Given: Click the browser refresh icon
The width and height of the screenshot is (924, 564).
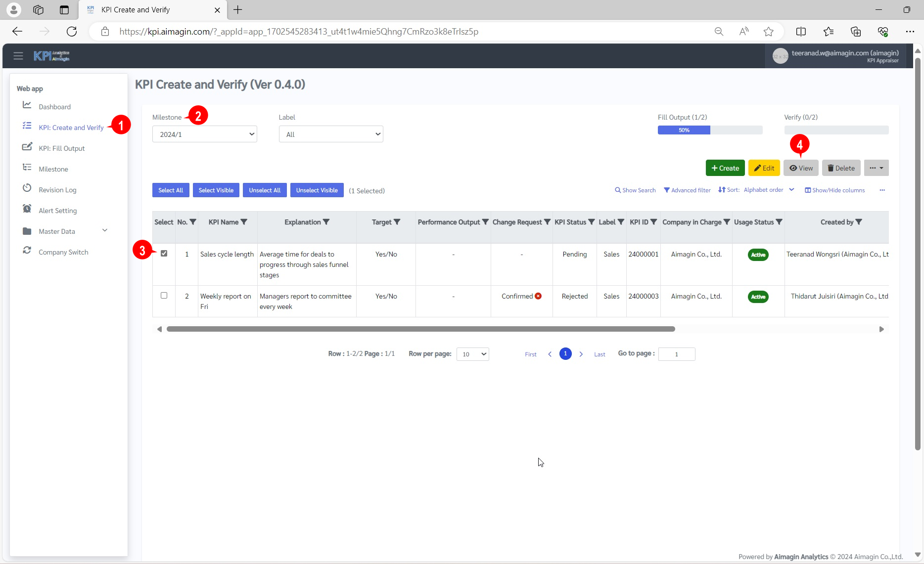Looking at the screenshot, I should click(72, 32).
